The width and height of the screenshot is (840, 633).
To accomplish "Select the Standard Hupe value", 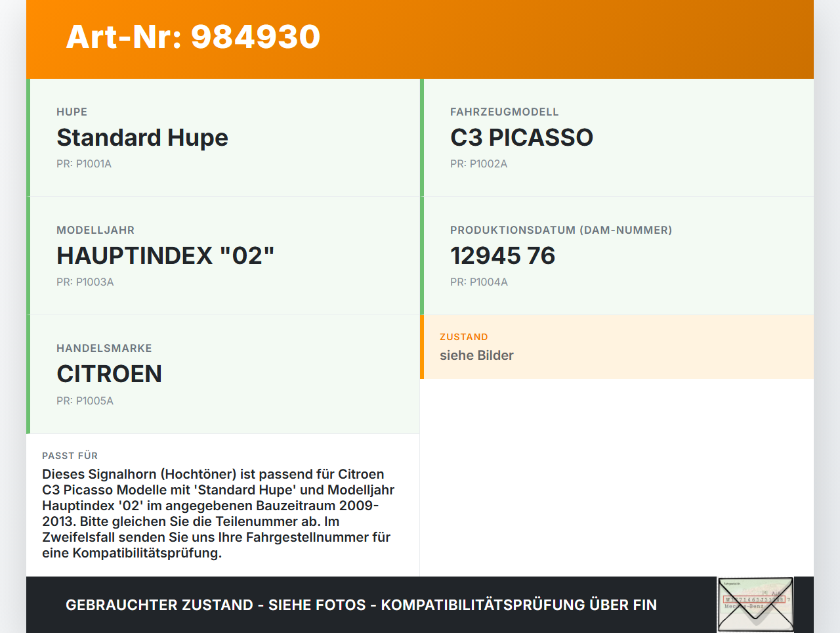I will click(142, 138).
